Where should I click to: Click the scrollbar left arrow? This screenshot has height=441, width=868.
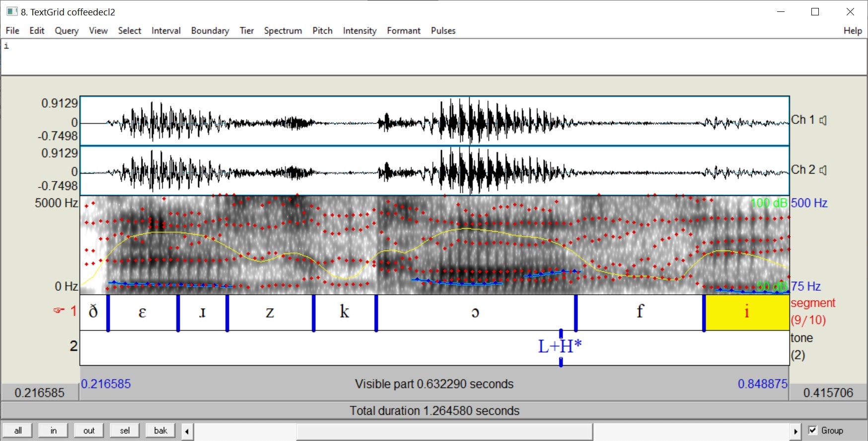point(187,431)
